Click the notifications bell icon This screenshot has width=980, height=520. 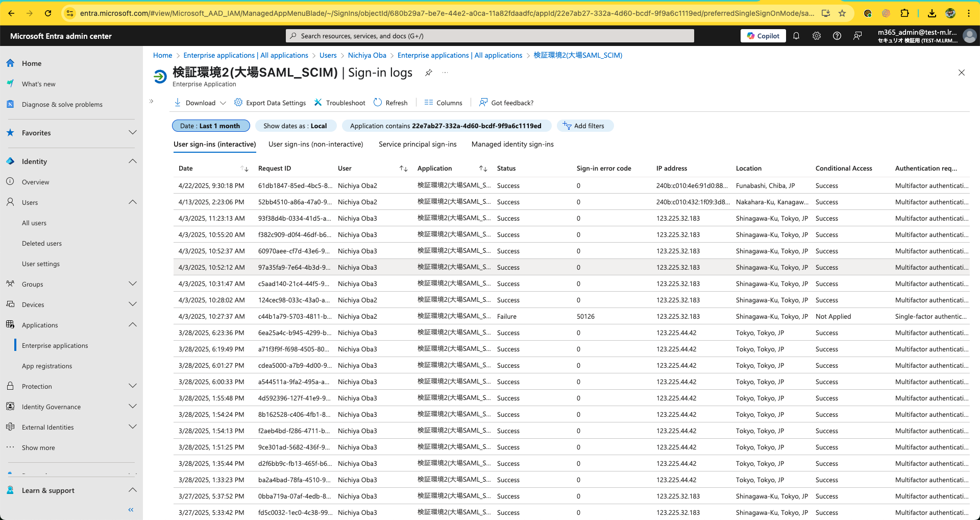pyautogui.click(x=796, y=36)
